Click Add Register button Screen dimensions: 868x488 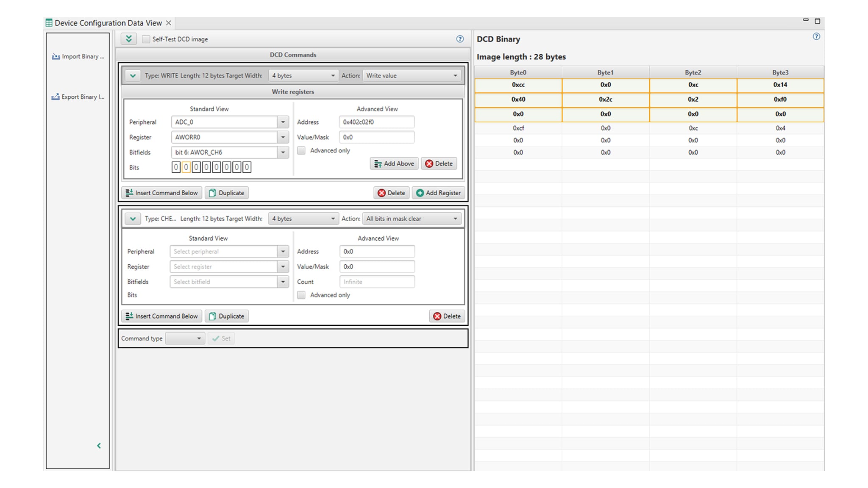click(x=439, y=193)
